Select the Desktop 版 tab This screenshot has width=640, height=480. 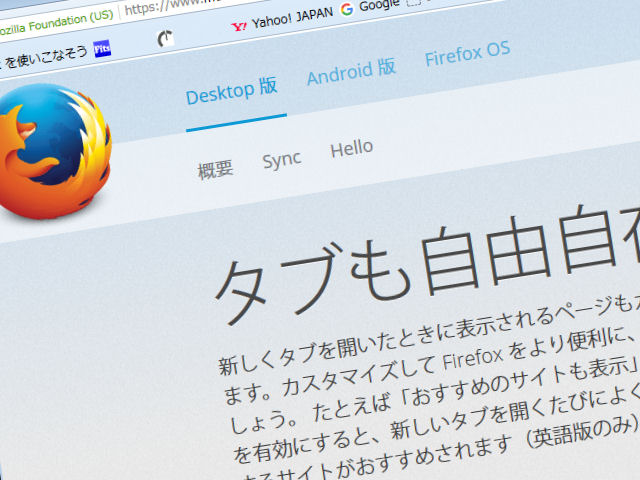pyautogui.click(x=231, y=92)
